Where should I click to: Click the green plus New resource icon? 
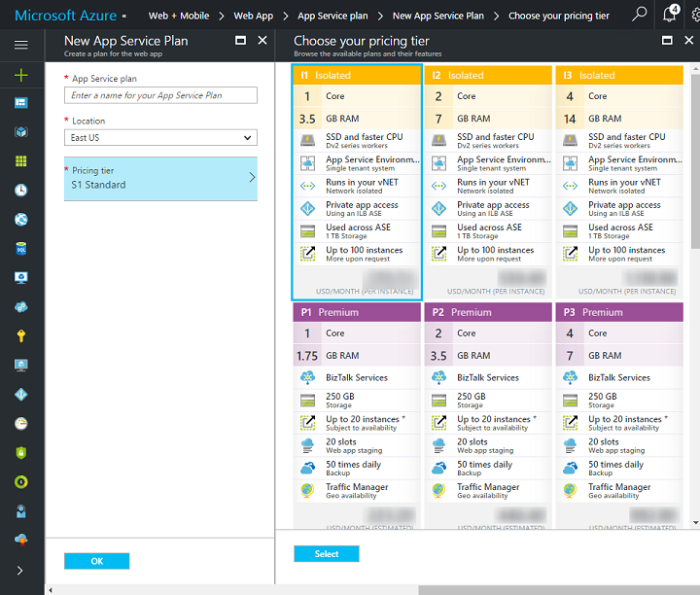coord(21,75)
